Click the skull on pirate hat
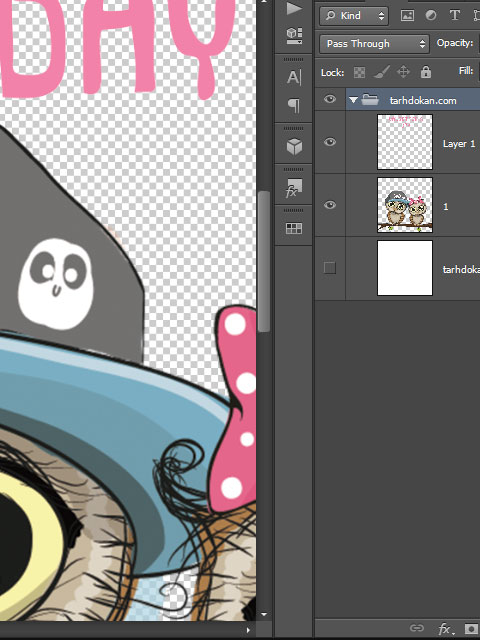 tap(56, 283)
